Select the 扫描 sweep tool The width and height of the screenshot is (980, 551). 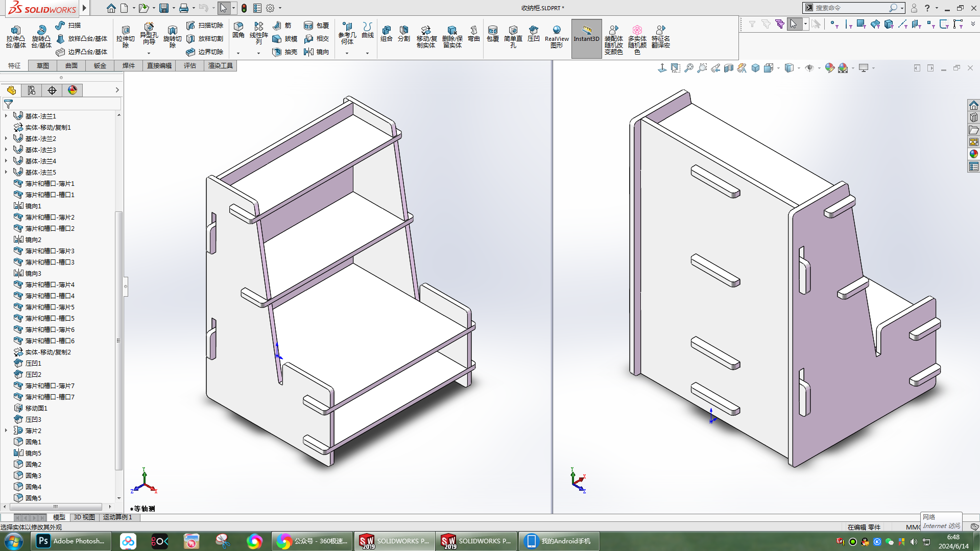68,25
